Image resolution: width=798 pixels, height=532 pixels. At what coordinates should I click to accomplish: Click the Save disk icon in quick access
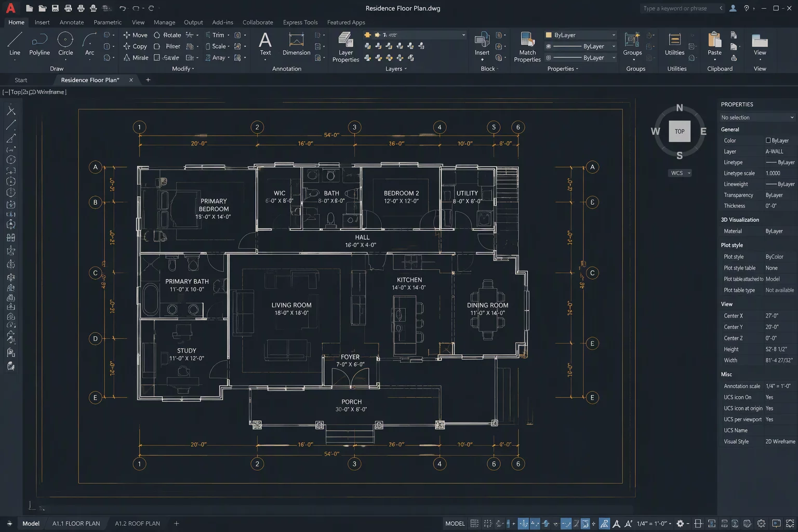coord(55,8)
